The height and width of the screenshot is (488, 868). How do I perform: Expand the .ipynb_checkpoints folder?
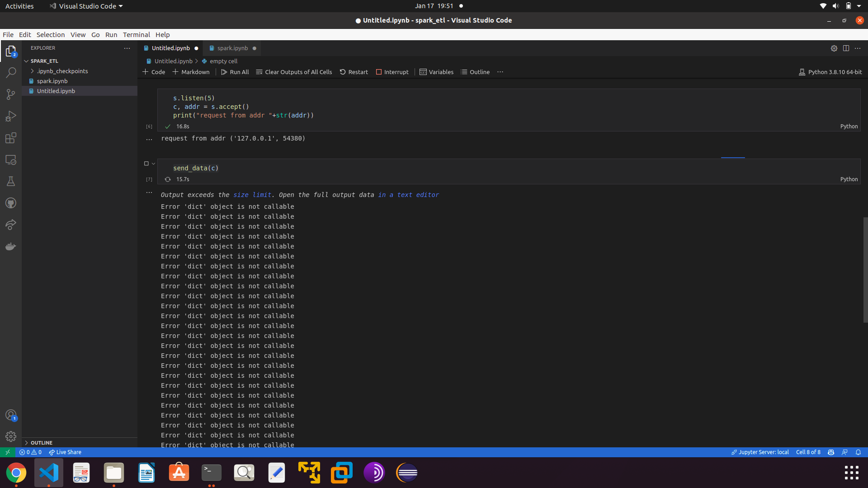pos(62,71)
